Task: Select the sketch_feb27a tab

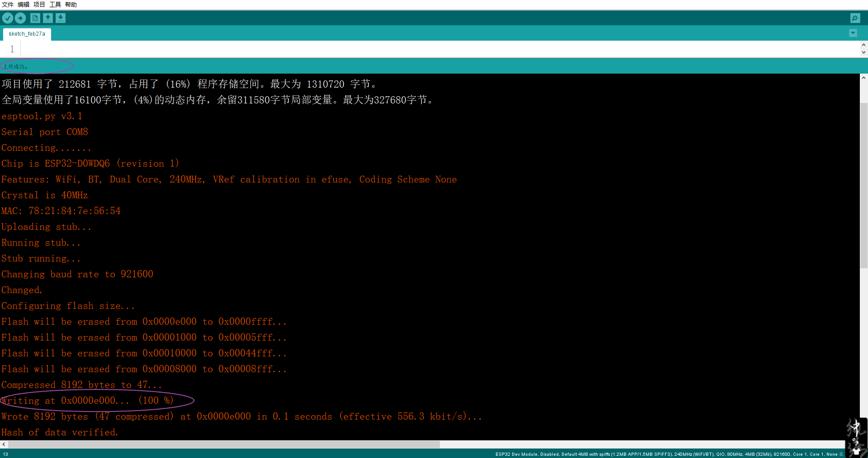Action: click(27, 33)
